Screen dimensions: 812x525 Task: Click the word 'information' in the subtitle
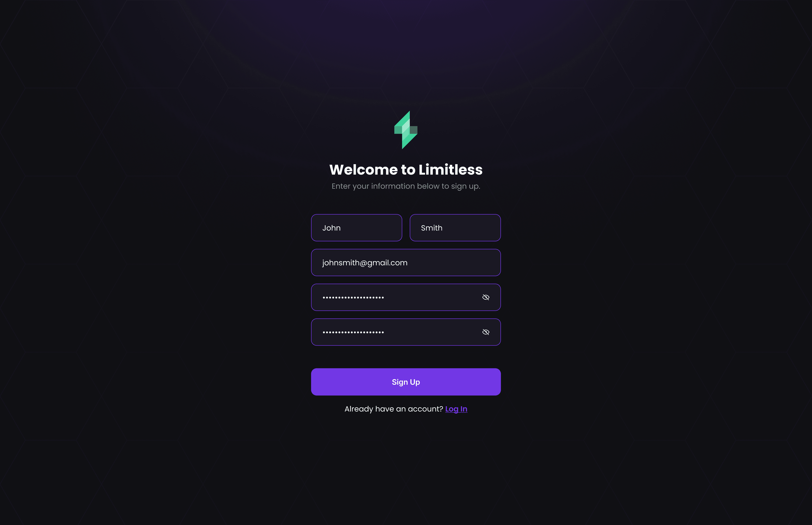(x=393, y=186)
